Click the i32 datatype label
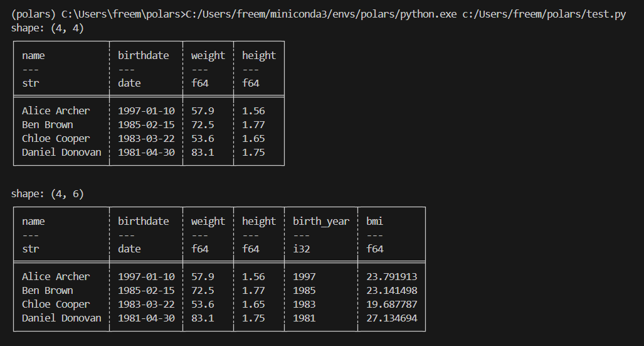This screenshot has height=346, width=644. (302, 249)
